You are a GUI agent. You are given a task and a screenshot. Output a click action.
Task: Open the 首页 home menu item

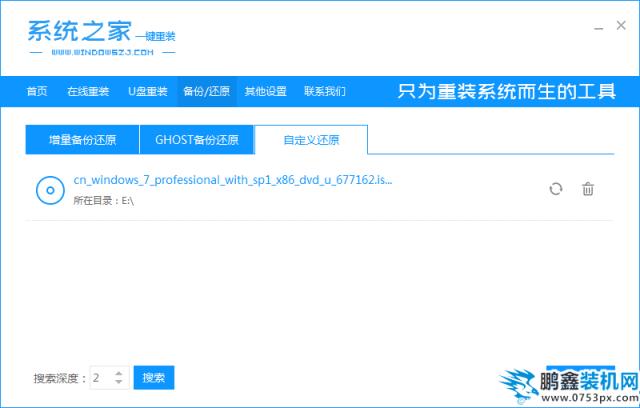point(37,91)
